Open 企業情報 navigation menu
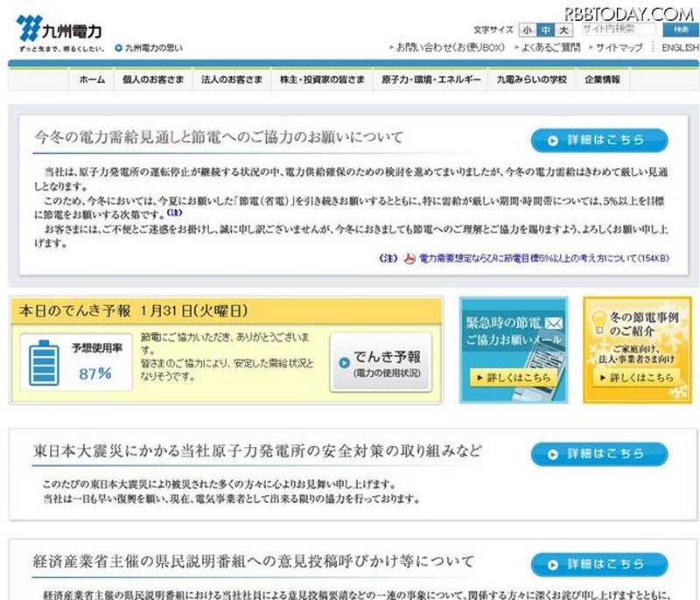This screenshot has width=700, height=600. 602,80
